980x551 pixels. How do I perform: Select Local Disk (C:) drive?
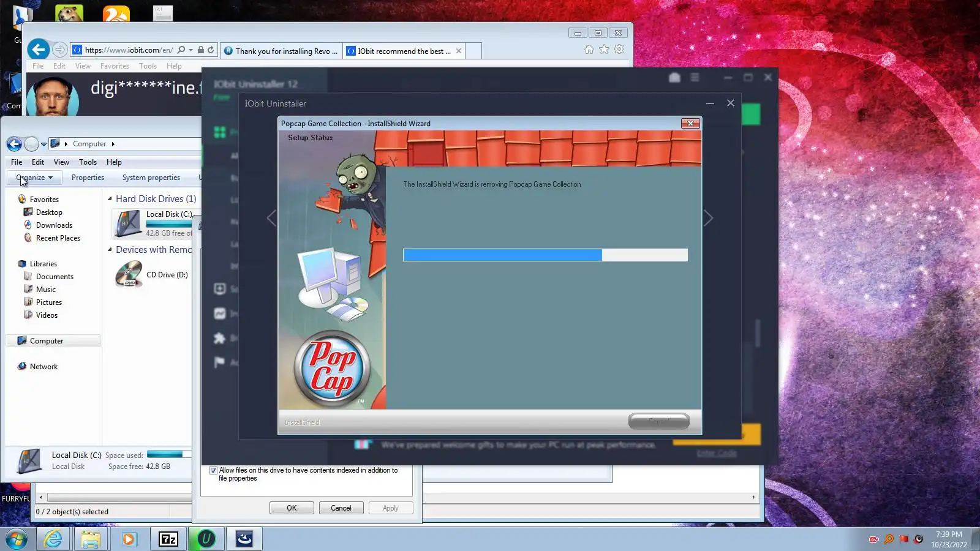tap(153, 223)
